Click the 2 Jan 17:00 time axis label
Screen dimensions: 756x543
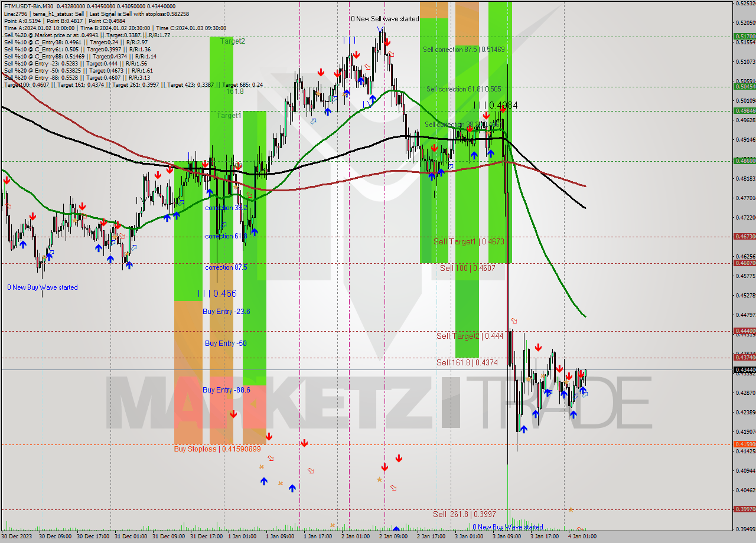coord(431,537)
